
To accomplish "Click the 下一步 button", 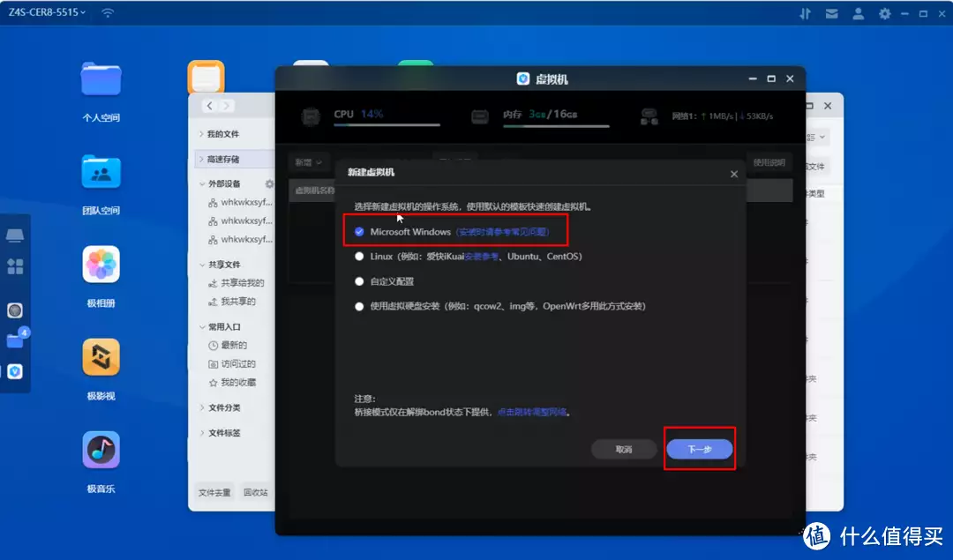I will coord(700,450).
